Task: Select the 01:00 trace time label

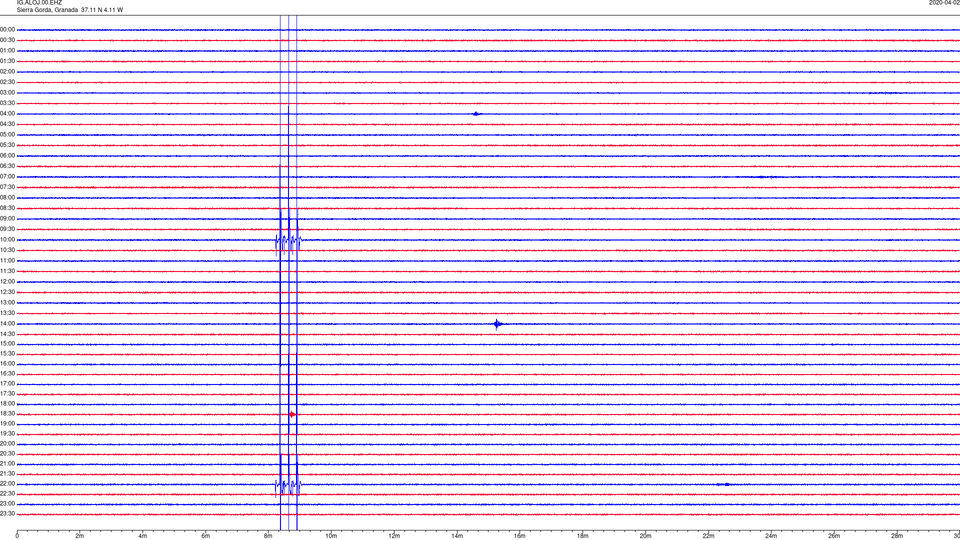Action: point(7,51)
